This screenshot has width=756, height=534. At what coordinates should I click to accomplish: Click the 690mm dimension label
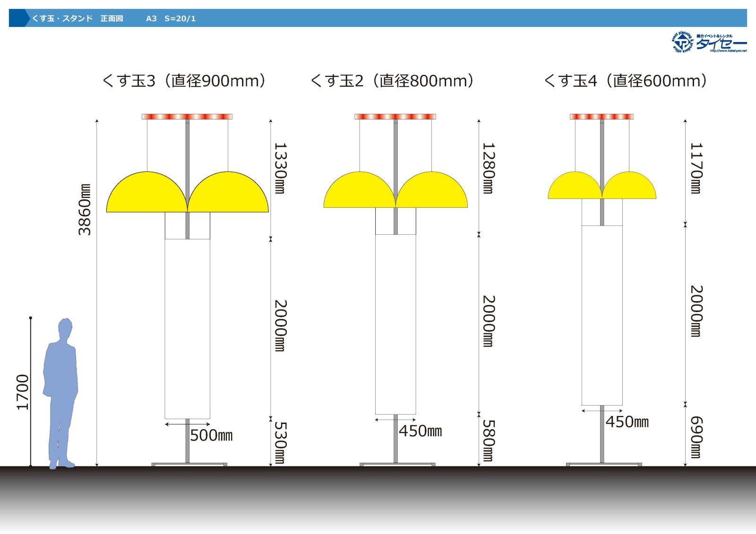696,437
